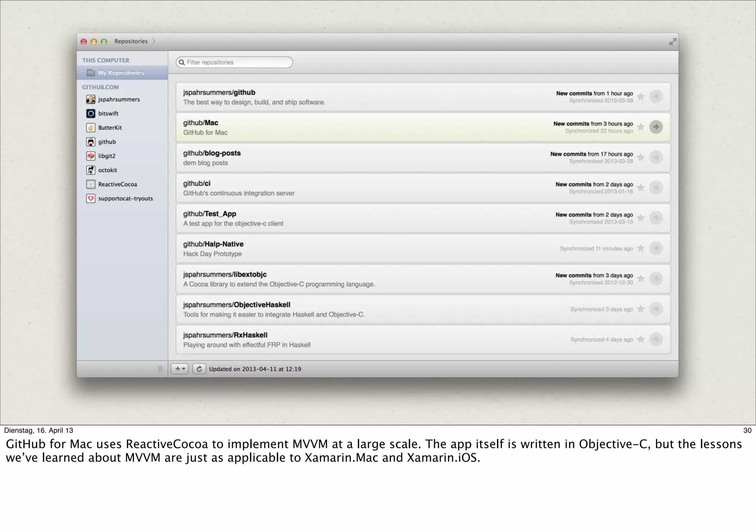Open github/Halp-Native with its arrow button
Viewport: 756px width, 532px height.
[x=656, y=248]
